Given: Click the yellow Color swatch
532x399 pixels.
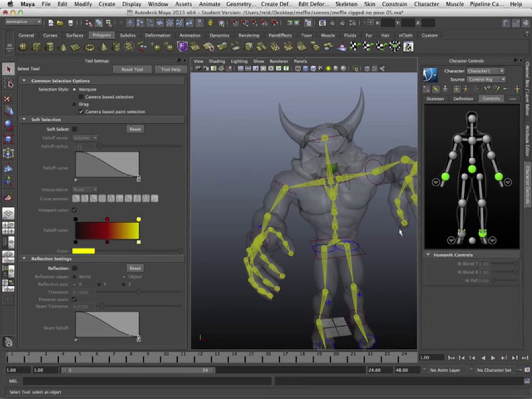Looking at the screenshot, I should click(x=83, y=251).
